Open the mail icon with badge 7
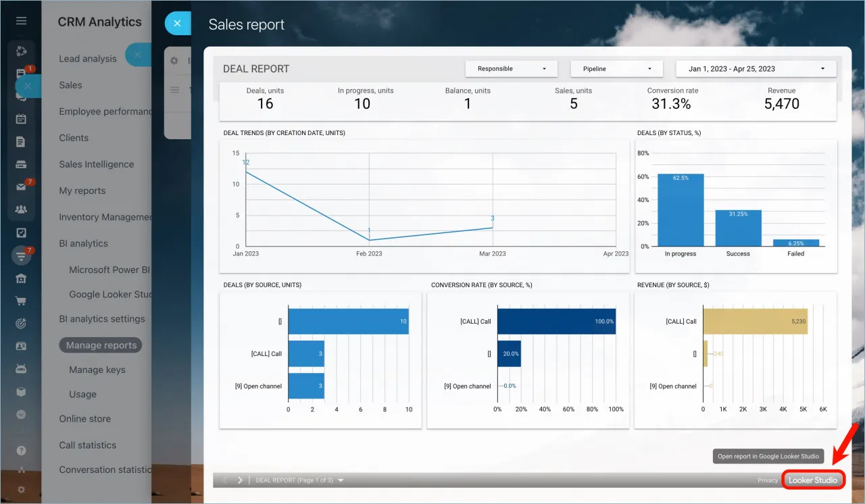The width and height of the screenshot is (865, 504). 21,187
